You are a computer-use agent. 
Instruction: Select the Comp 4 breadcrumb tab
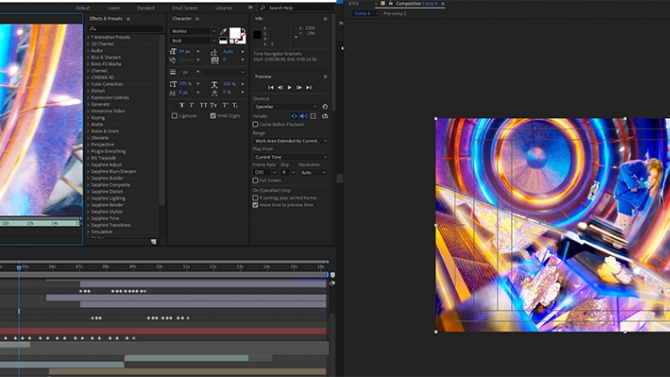tap(362, 13)
